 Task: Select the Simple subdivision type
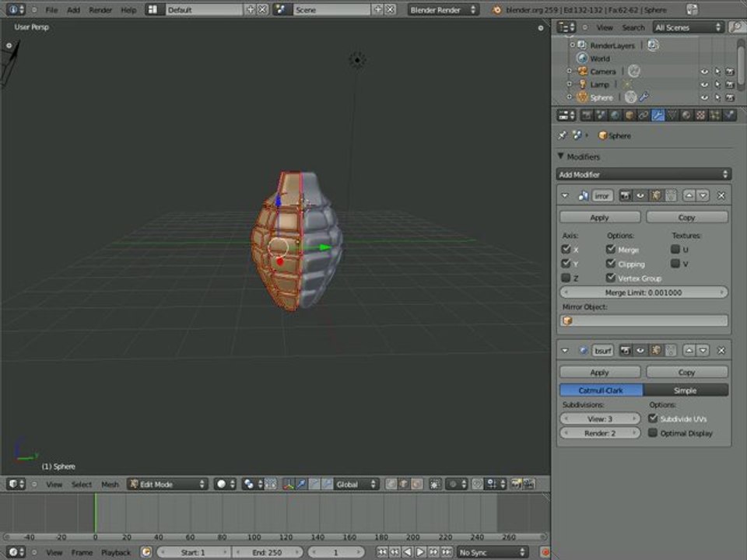686,390
